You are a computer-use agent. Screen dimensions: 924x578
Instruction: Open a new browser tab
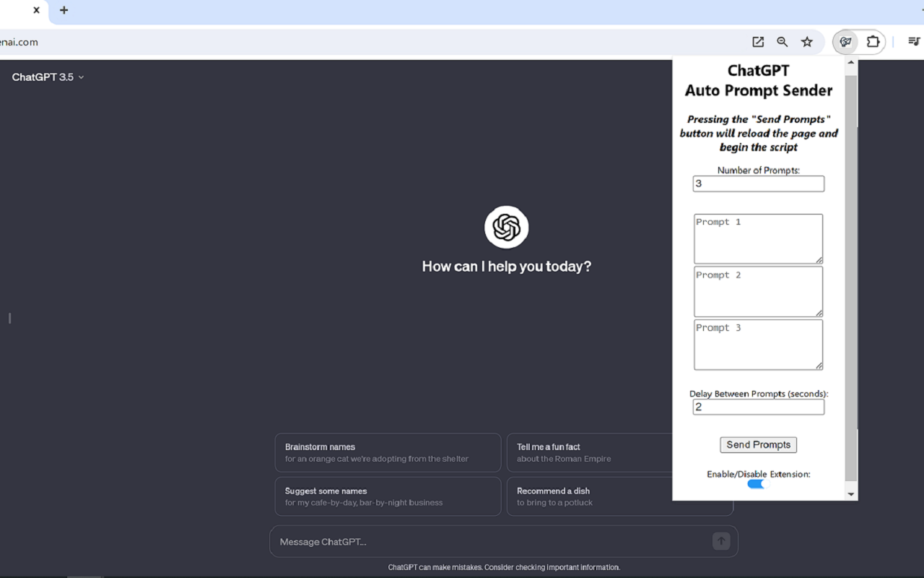64,10
